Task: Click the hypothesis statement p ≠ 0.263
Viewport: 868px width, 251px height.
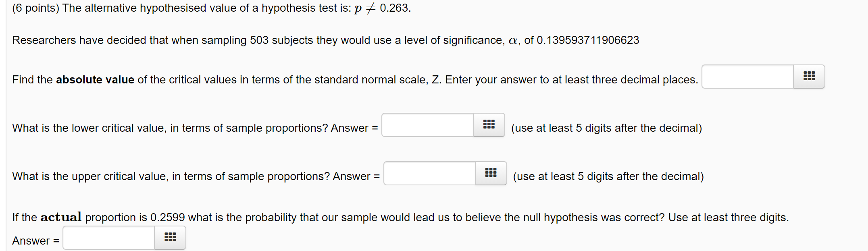Action: (381, 8)
